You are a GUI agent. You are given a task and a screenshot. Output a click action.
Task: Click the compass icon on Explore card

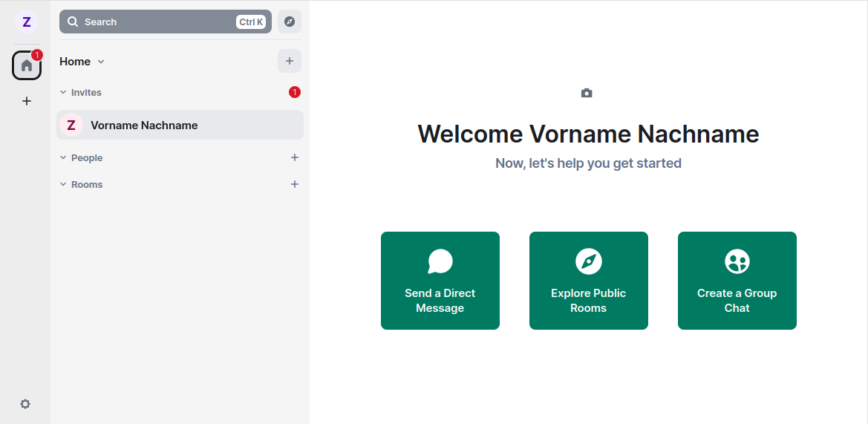(x=589, y=261)
